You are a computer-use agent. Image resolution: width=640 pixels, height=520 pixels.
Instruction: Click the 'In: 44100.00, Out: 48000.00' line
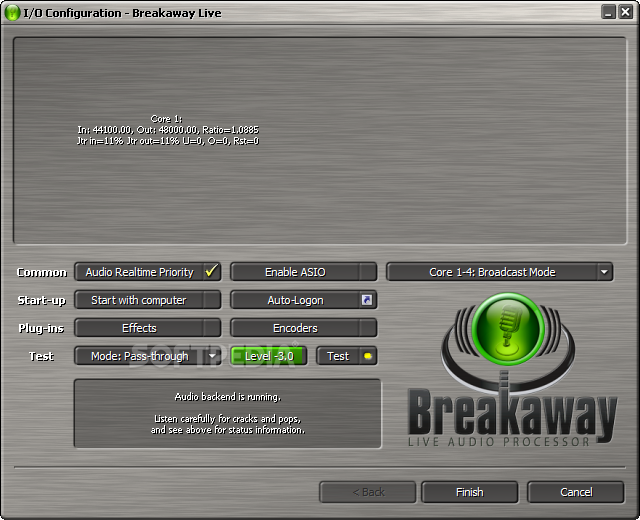(x=168, y=130)
